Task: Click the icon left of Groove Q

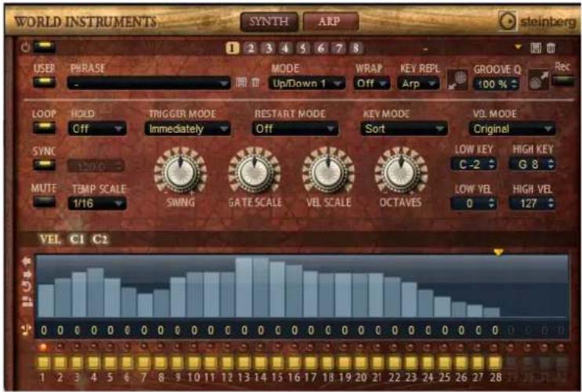Action: pos(457,80)
